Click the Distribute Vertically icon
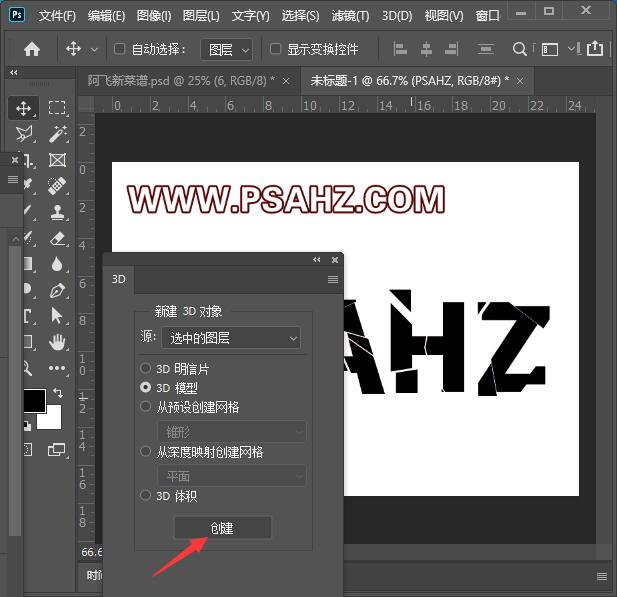 click(486, 49)
